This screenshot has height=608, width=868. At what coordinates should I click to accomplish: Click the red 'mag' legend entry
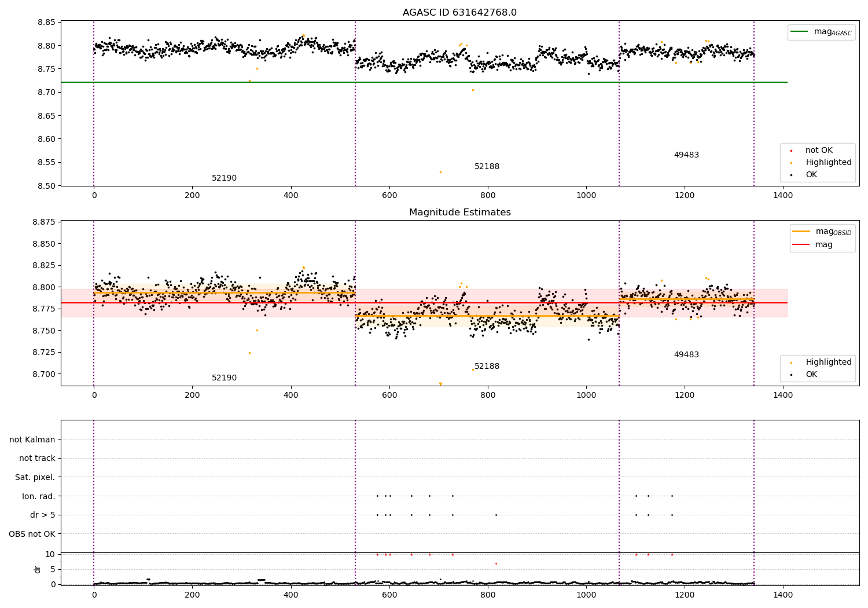813,244
